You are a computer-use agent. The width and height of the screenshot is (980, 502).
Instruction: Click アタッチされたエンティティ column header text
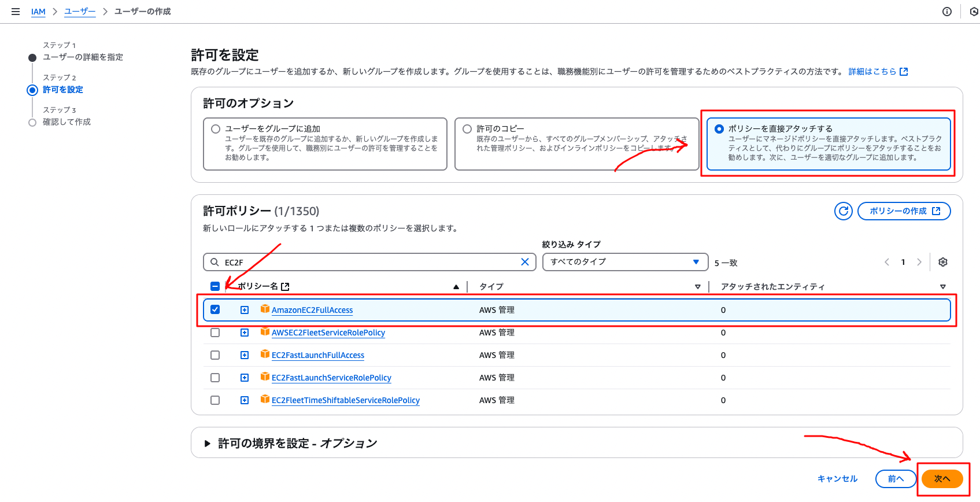[x=772, y=286]
